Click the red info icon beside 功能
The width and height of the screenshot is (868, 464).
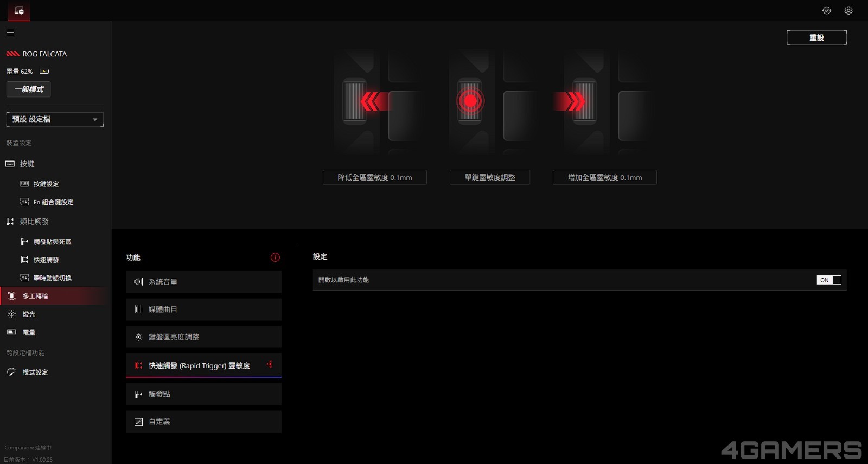(x=275, y=257)
